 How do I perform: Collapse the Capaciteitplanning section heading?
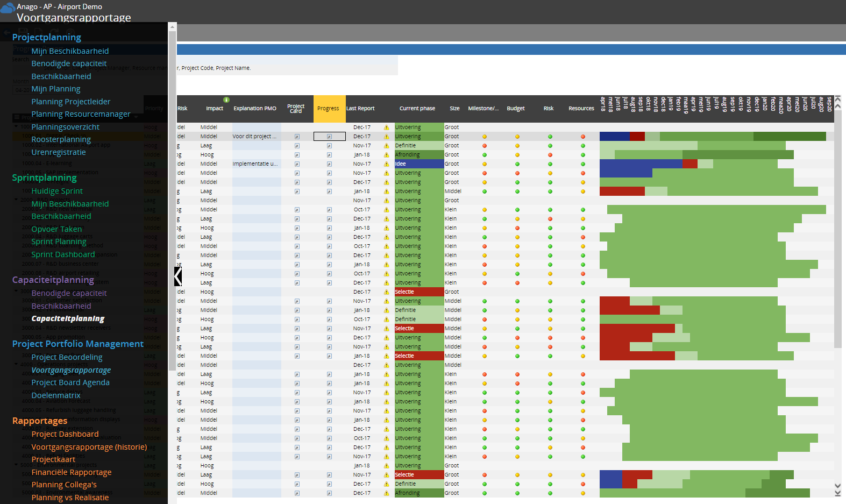53,280
